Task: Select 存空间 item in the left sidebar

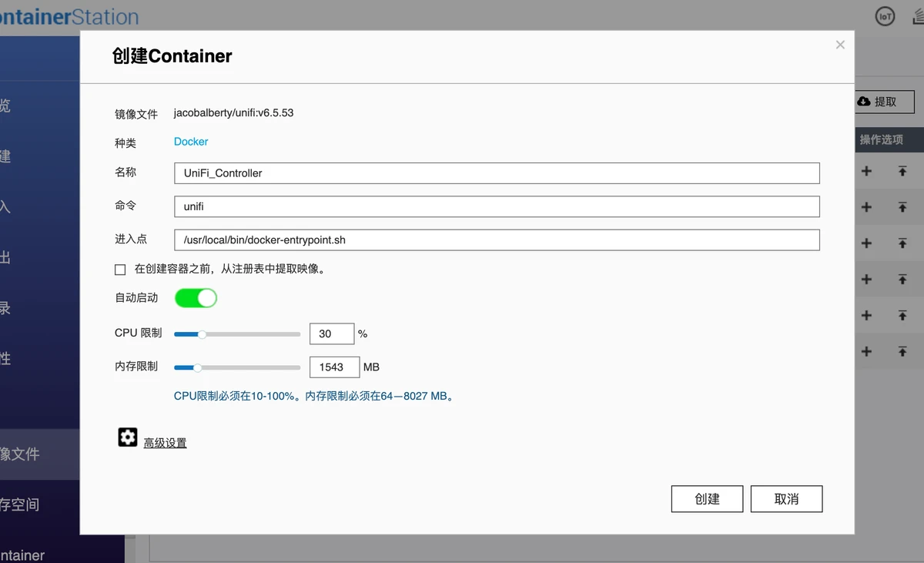Action: 39,504
